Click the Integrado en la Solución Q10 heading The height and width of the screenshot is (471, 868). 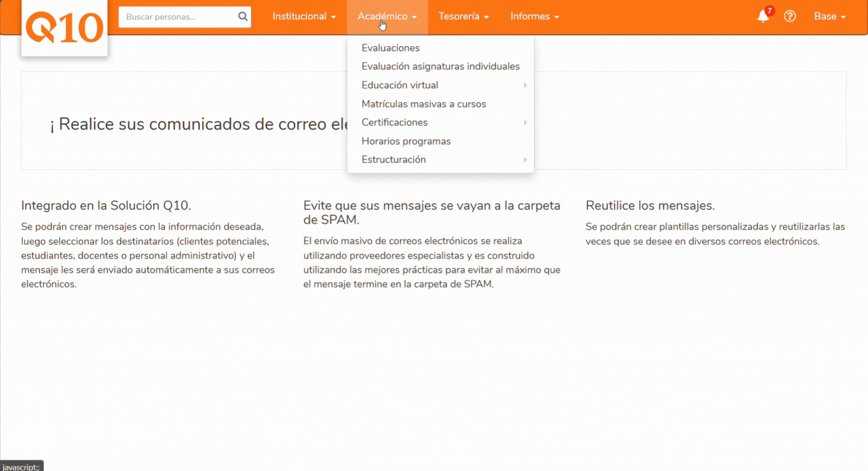coord(106,206)
